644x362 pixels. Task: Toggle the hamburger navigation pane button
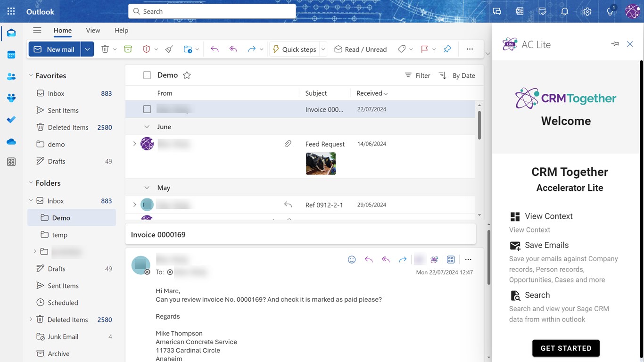37,30
